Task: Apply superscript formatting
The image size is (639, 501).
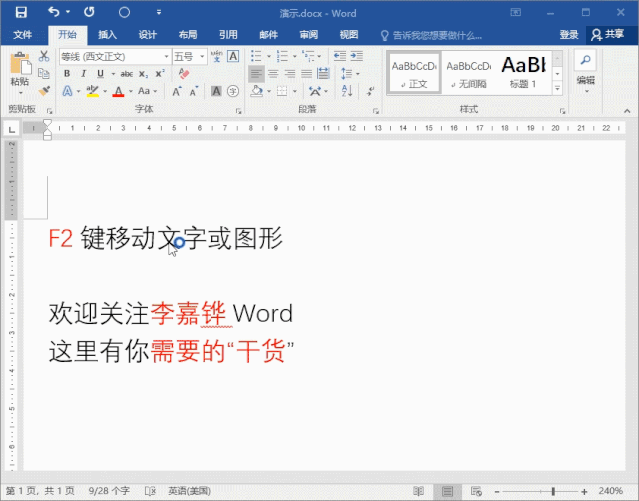Action: click(160, 74)
